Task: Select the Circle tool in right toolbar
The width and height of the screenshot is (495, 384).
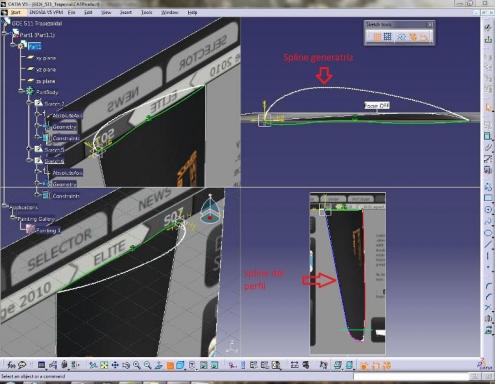Action: coord(488,210)
